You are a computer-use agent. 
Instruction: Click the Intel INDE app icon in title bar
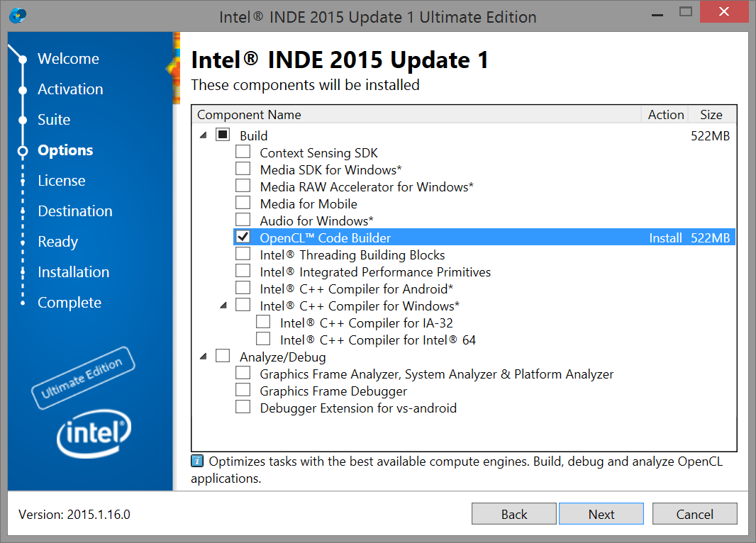[x=18, y=16]
